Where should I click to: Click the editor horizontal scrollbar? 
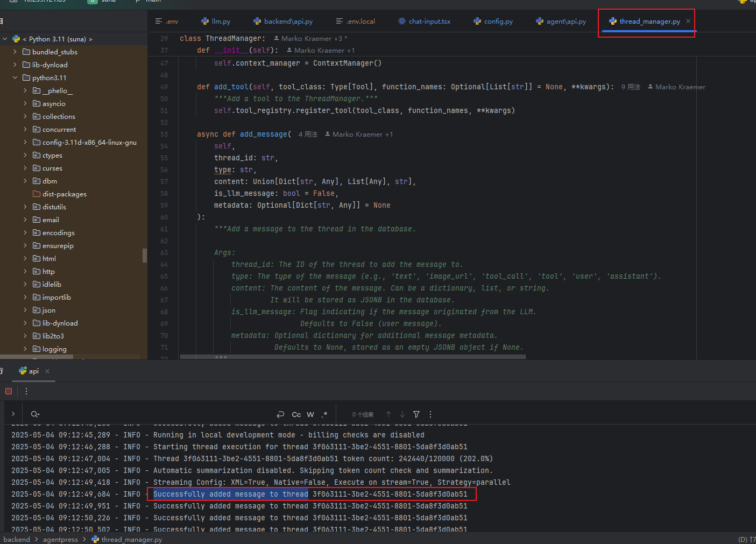[x=353, y=356]
